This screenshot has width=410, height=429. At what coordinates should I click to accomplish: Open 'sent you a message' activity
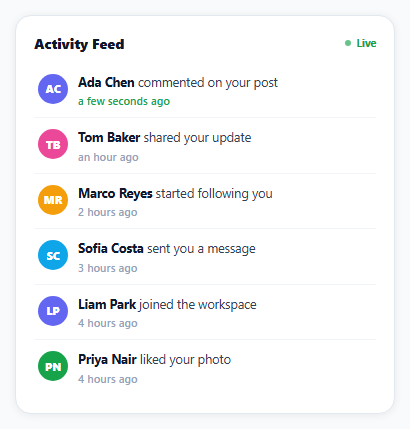pos(201,249)
